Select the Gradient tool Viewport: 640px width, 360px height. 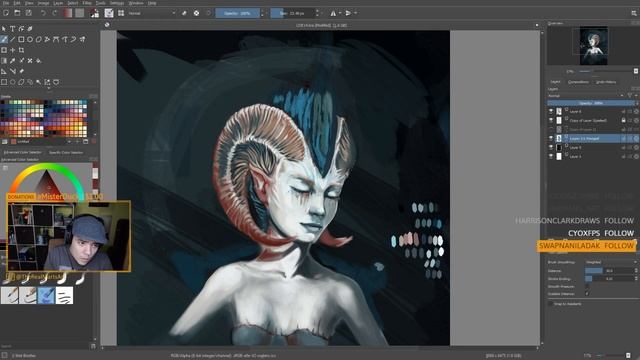tap(4, 60)
